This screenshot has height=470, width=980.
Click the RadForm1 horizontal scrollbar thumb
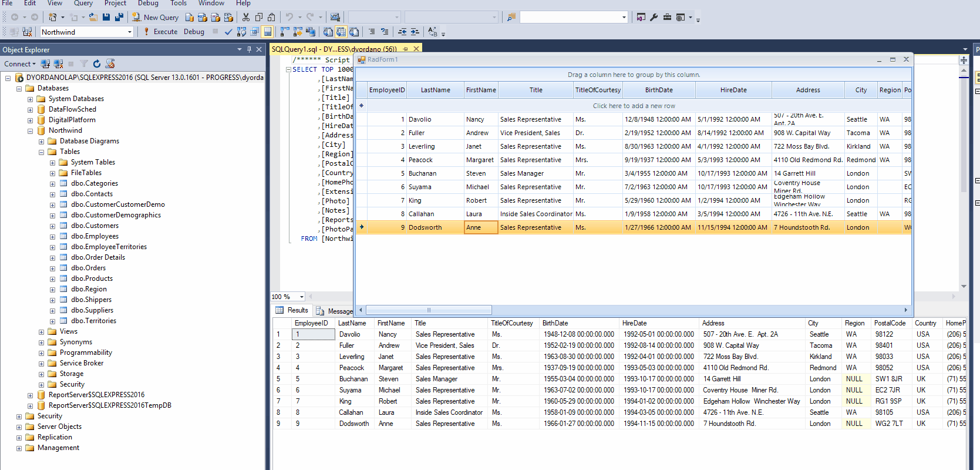tap(429, 310)
